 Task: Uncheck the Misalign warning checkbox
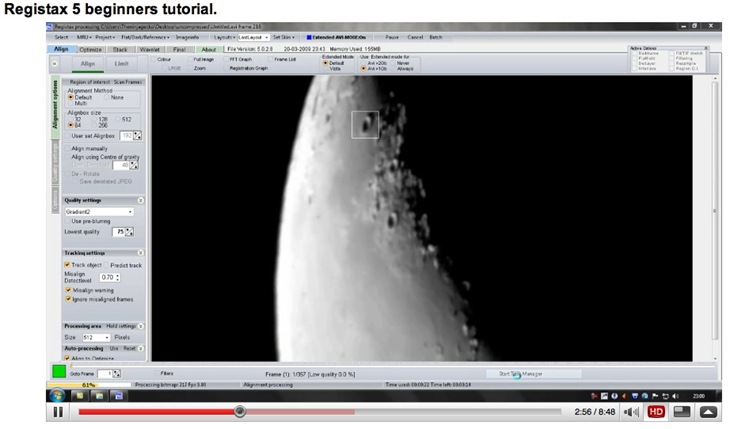68,290
